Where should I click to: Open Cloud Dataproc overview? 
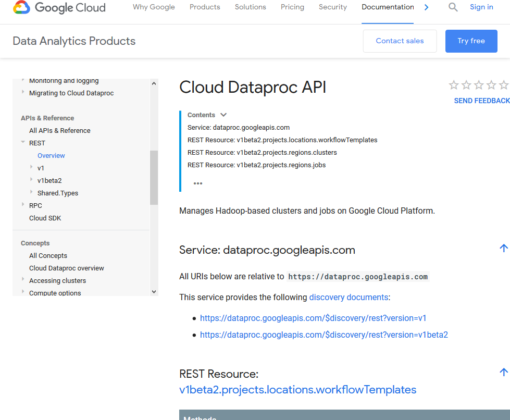point(67,268)
